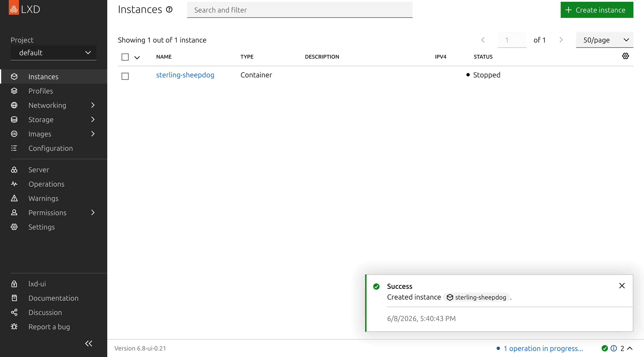
Task: Expand notifications list chevron in status bar
Action: click(x=630, y=348)
